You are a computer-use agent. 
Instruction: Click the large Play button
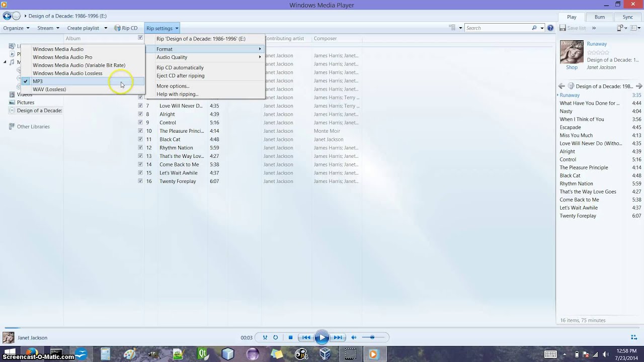click(x=321, y=337)
